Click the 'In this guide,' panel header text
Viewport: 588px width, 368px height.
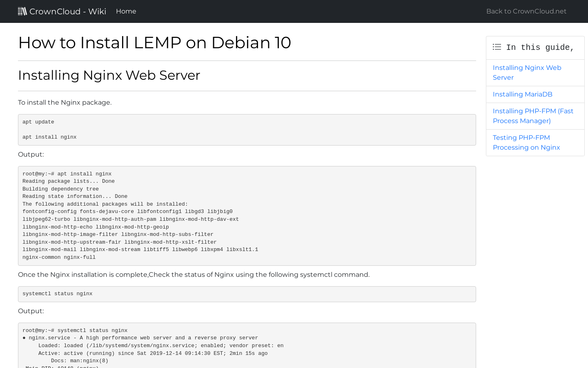540,47
